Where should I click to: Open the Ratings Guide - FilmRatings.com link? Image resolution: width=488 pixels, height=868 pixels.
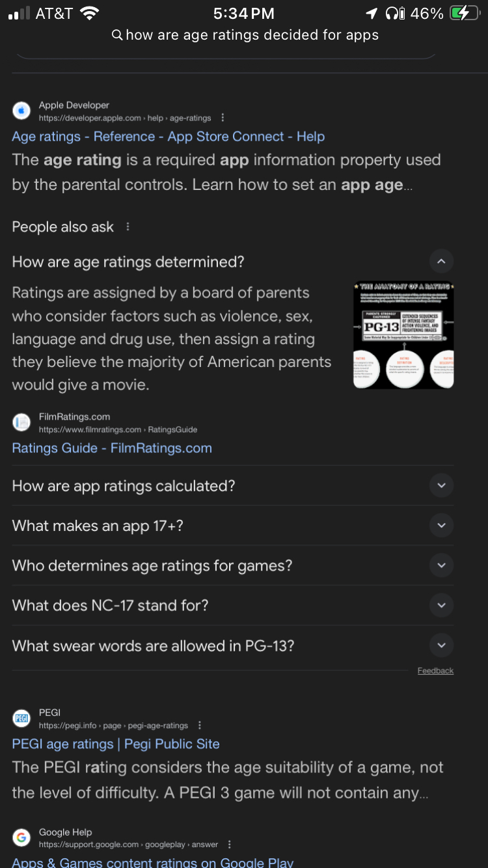(x=112, y=448)
